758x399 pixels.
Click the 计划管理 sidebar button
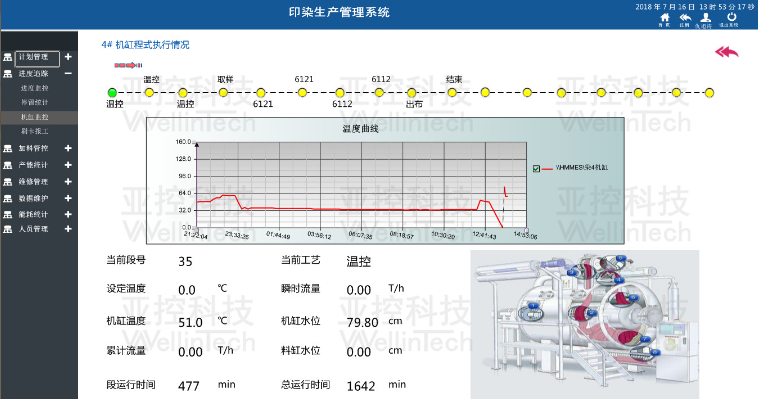click(x=37, y=58)
